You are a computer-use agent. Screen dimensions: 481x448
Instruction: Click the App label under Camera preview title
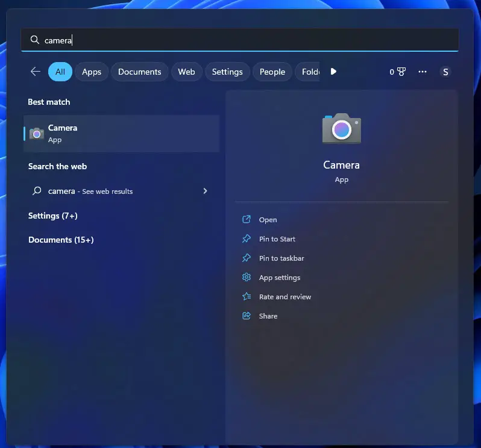tap(341, 180)
